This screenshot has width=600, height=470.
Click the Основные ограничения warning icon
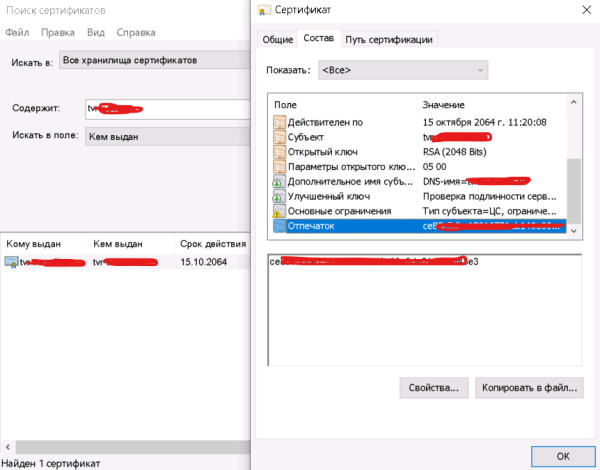coord(279,211)
